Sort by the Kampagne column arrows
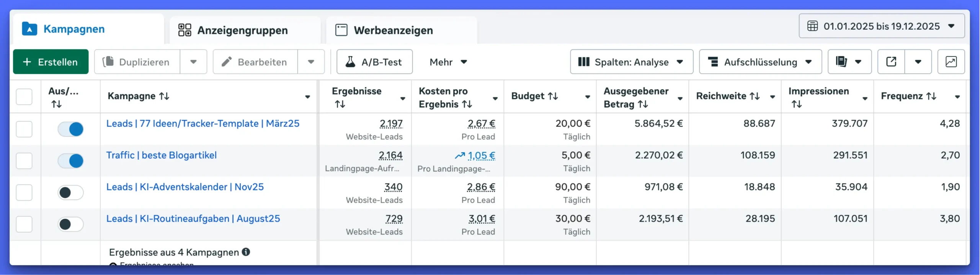This screenshot has width=980, height=275. point(165,96)
